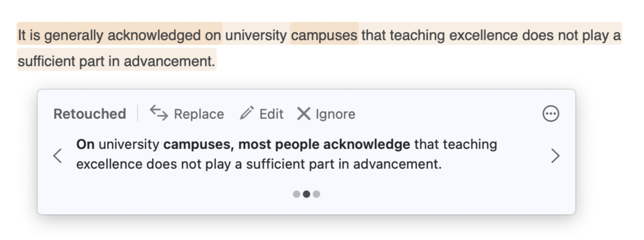
Task: Select the middle pagination dot
Action: (306, 194)
